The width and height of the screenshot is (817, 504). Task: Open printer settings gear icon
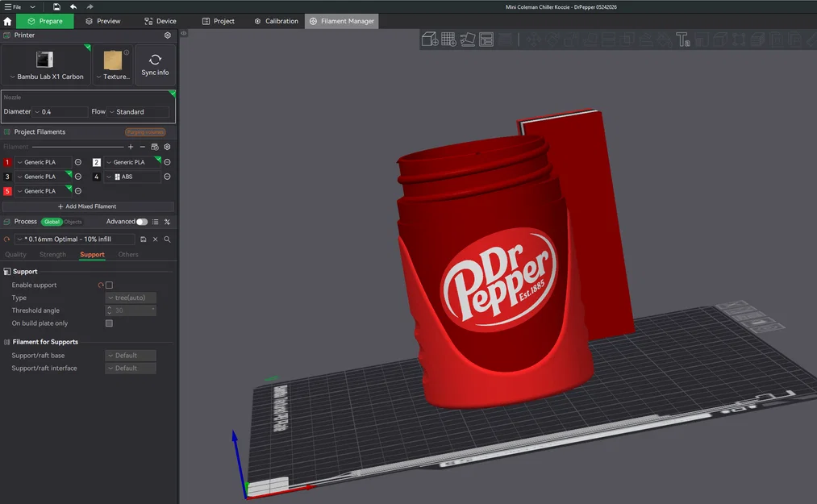point(167,35)
